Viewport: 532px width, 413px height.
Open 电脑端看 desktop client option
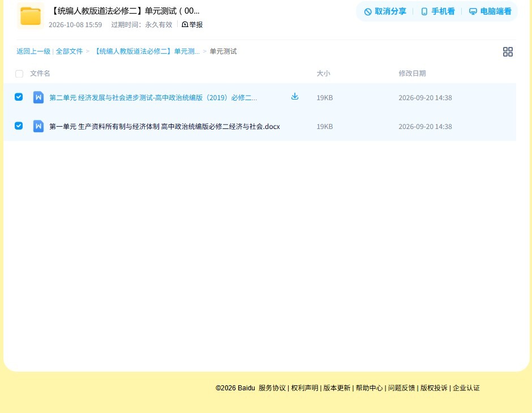pos(490,11)
